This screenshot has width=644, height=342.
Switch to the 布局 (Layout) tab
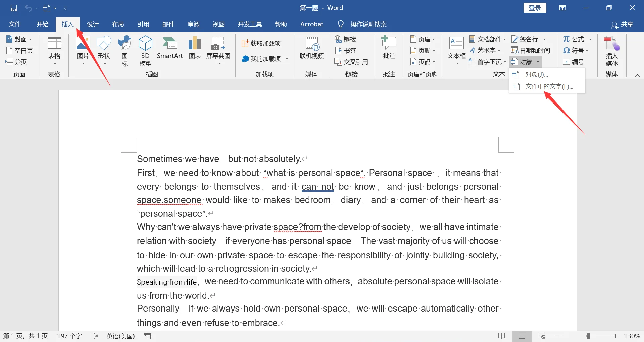tap(118, 24)
